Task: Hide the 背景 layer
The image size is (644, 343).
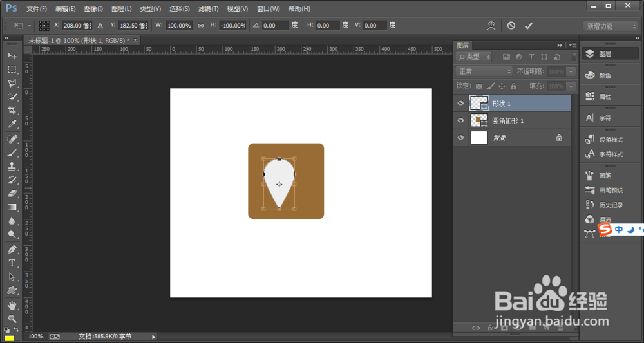Action: pos(461,138)
